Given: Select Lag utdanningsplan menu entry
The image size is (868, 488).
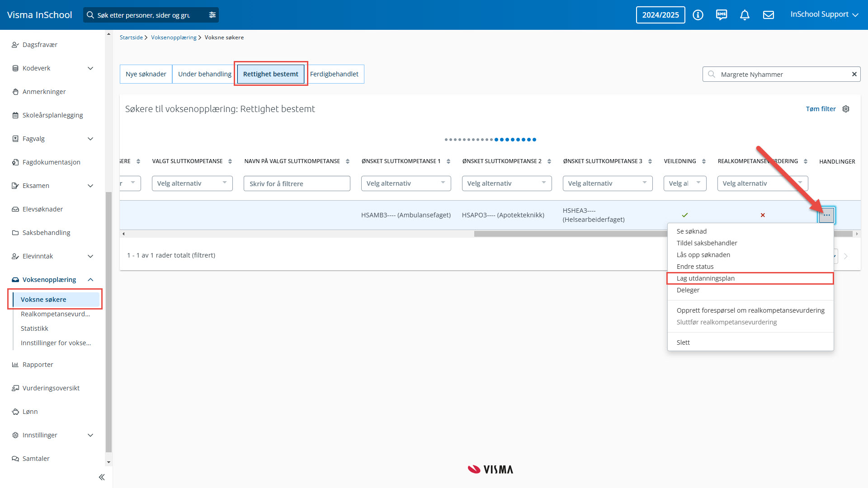Looking at the screenshot, I should click(705, 278).
